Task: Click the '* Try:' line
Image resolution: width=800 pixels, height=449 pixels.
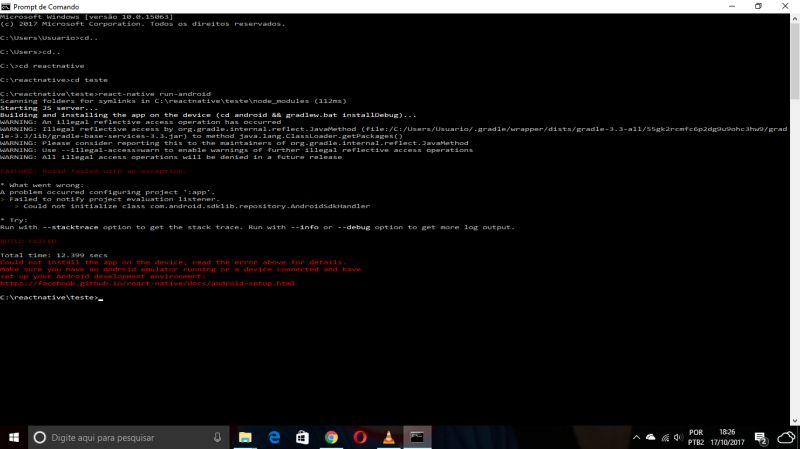Action: (x=14, y=220)
